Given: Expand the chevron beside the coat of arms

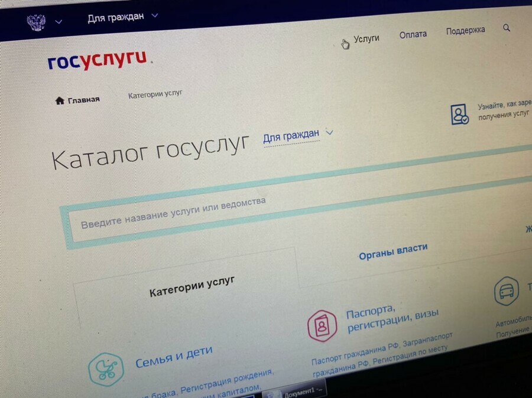Looking at the screenshot, I should [59, 22].
